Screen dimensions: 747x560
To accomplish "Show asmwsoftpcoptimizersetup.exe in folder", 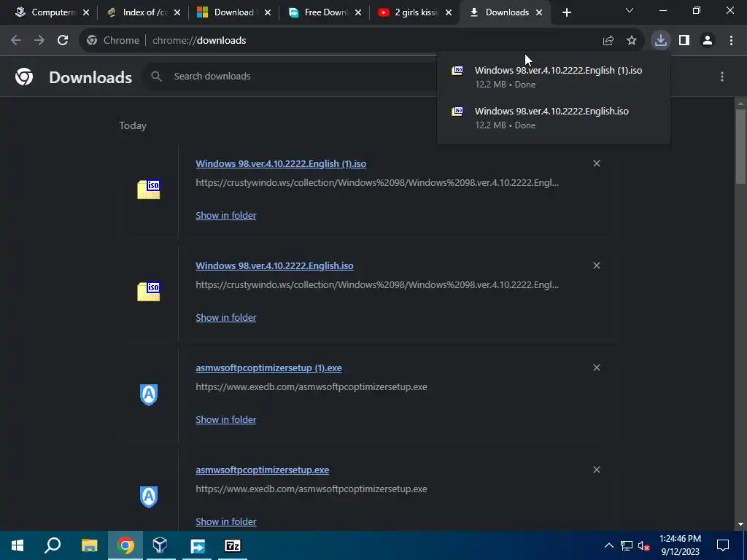I will pos(226,521).
